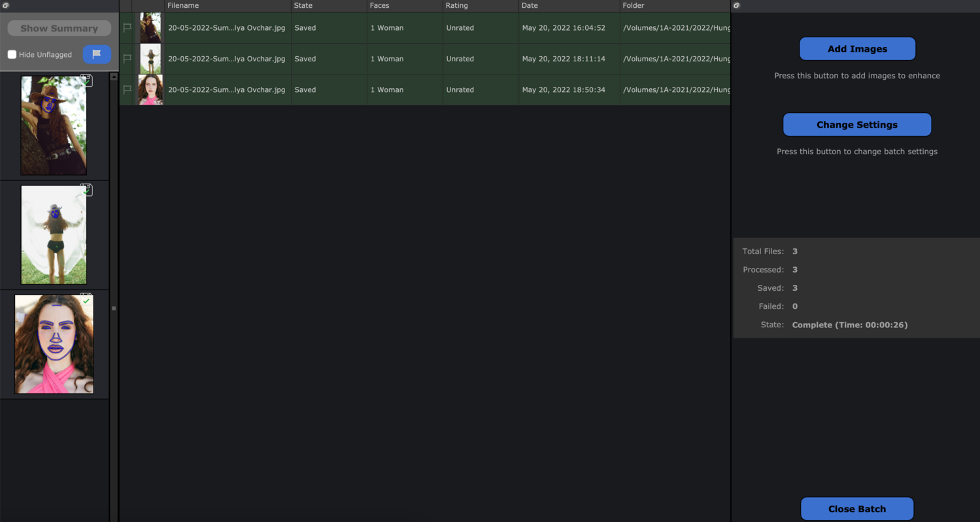
Task: Flag the first image row
Action: [x=127, y=28]
